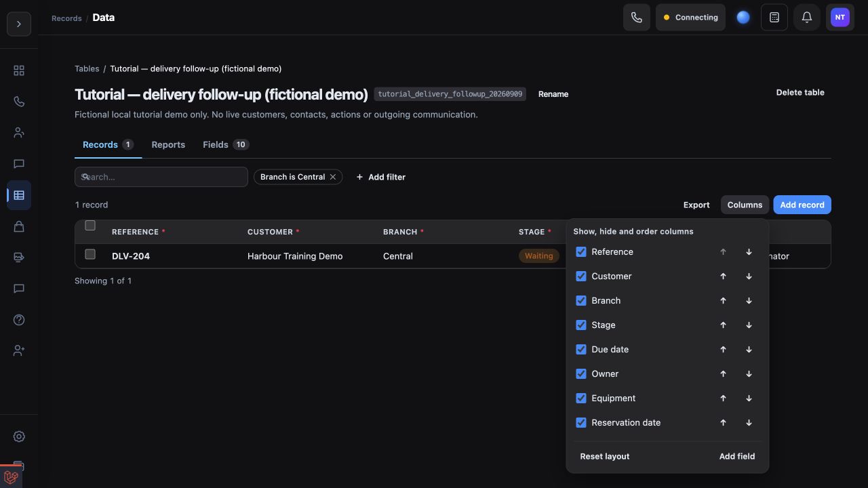
Task: Move the Reservation date column up
Action: point(723,422)
